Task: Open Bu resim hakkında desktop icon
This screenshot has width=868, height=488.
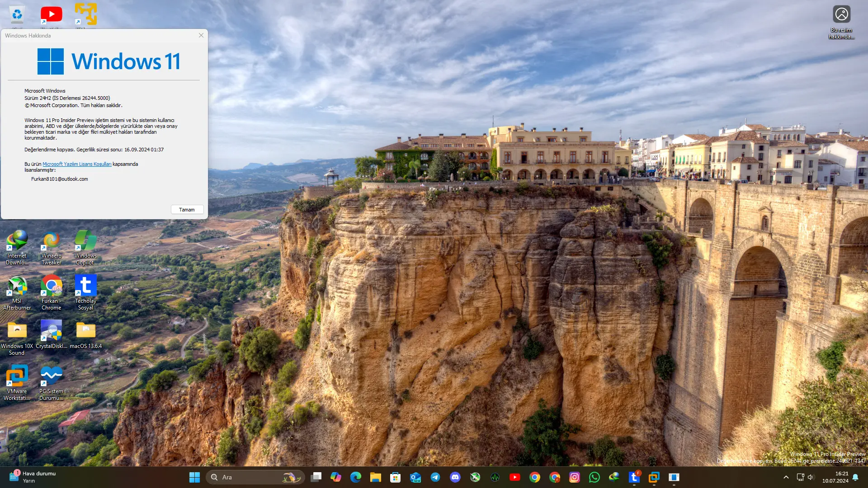Action: [x=841, y=22]
